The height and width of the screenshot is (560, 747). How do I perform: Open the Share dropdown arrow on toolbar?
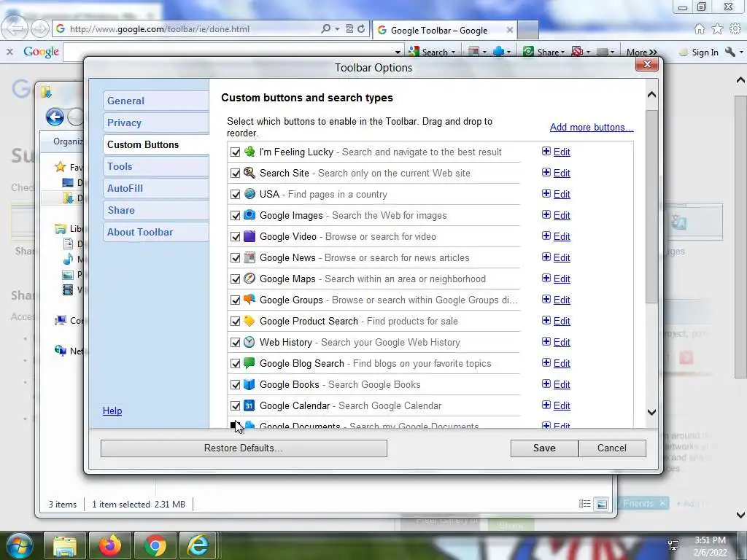click(562, 52)
